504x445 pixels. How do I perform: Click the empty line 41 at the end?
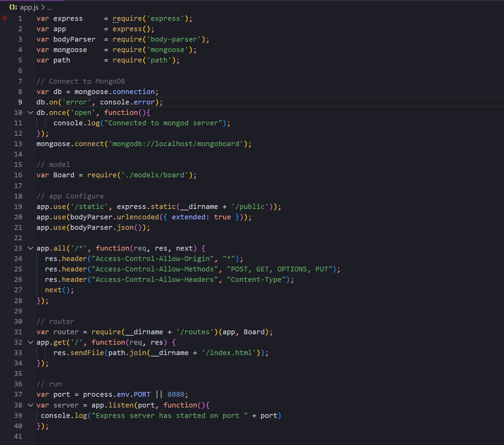tap(139, 436)
